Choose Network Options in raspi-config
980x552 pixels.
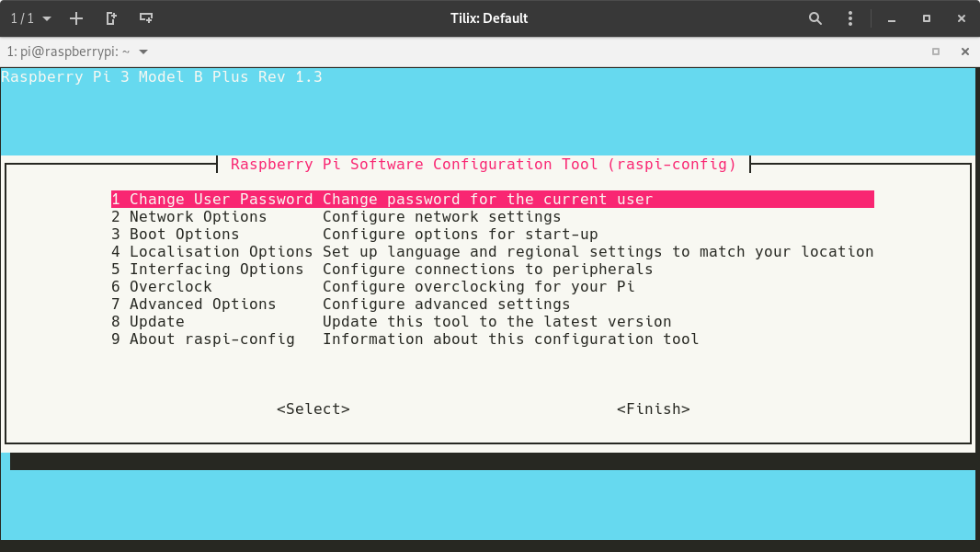pyautogui.click(x=198, y=217)
